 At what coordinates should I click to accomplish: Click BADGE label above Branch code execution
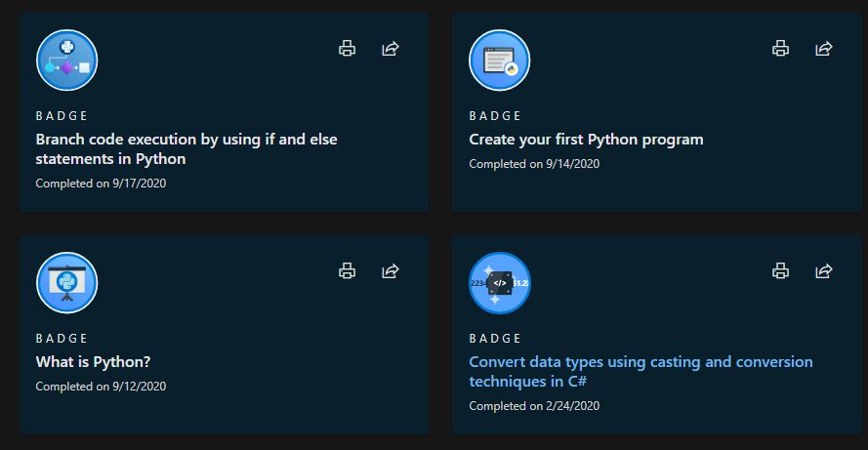tap(62, 116)
